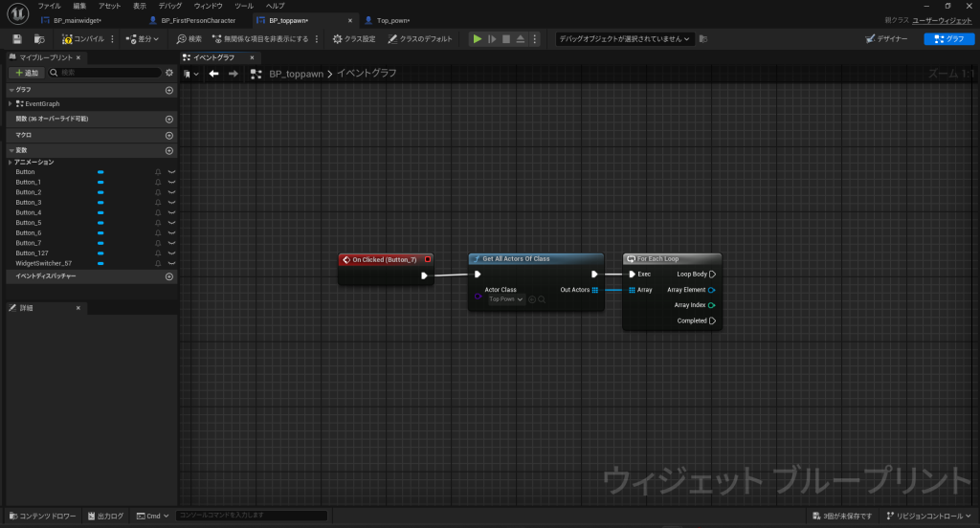Click the save blueprint floppy disk icon
The width and height of the screenshot is (980, 528).
(x=17, y=39)
